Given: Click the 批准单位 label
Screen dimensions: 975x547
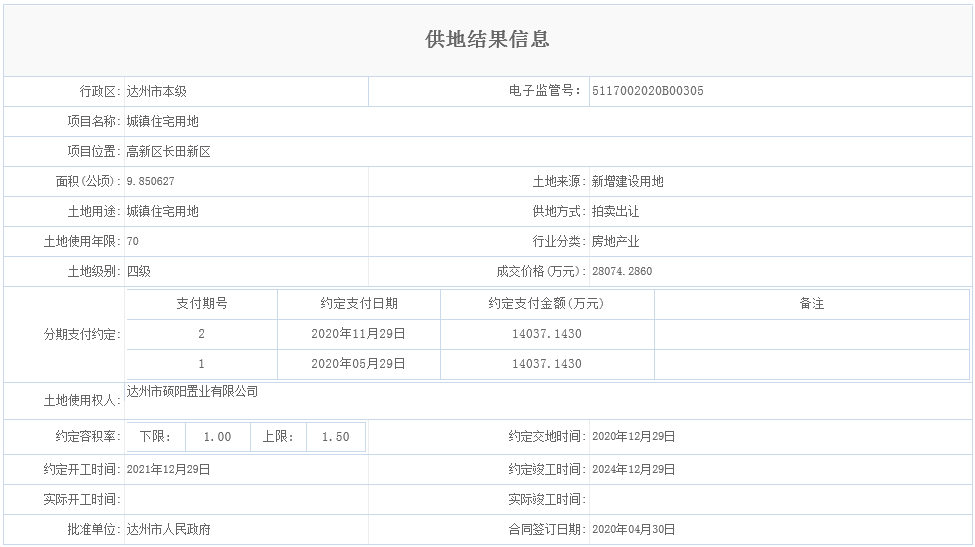Looking at the screenshot, I should tap(93, 529).
